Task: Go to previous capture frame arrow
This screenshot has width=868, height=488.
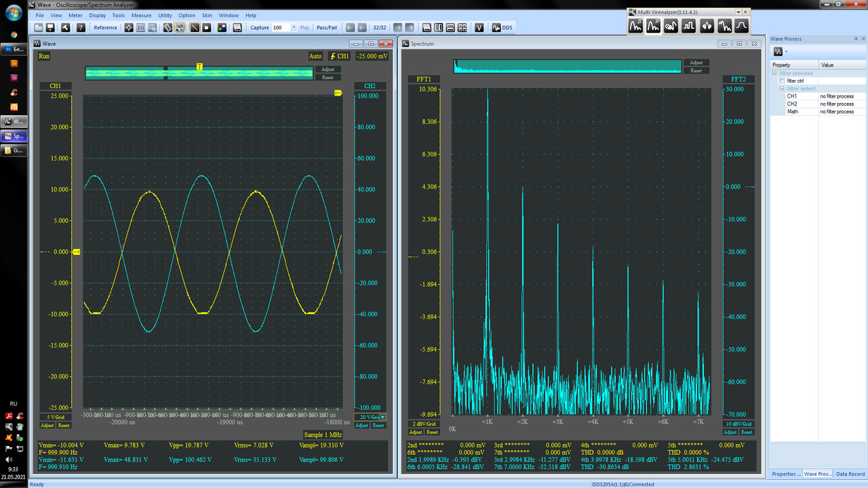Action: click(362, 27)
